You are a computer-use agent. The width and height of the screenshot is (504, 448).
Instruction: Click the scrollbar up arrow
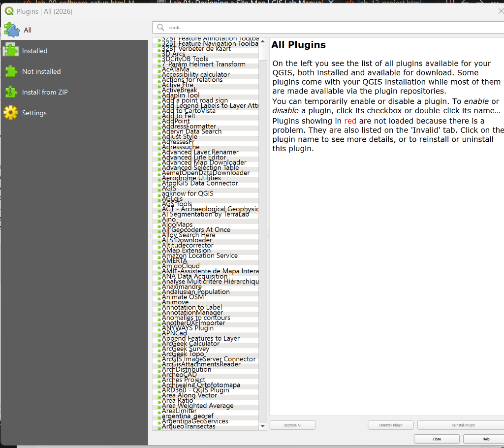pyautogui.click(x=262, y=41)
